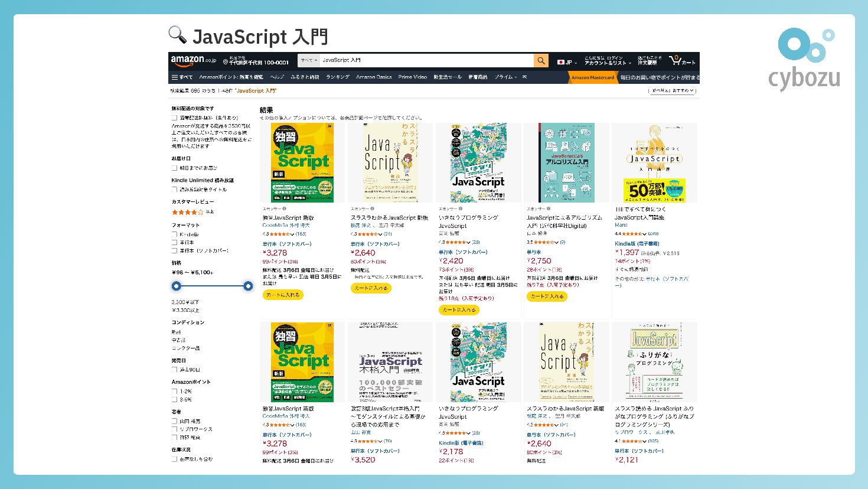Screen dimensions: 868x489
Task: Filter condition by 中古品 link
Action: [x=178, y=340]
